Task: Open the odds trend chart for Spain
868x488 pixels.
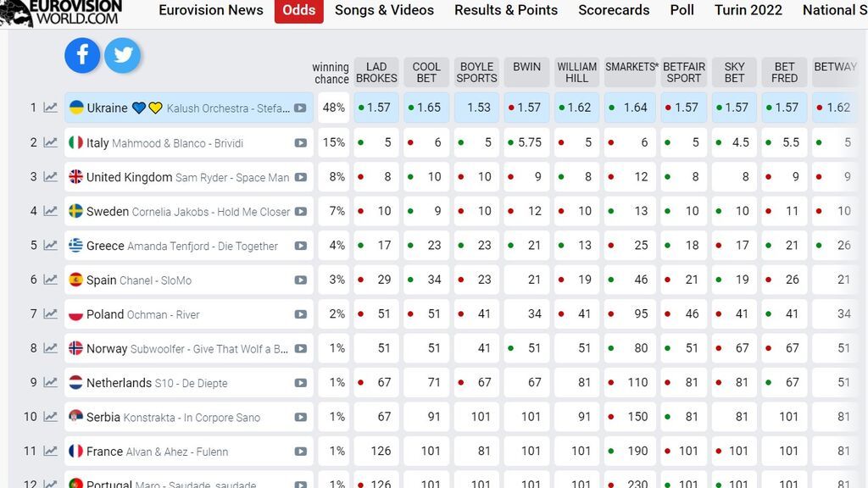Action: coord(50,280)
